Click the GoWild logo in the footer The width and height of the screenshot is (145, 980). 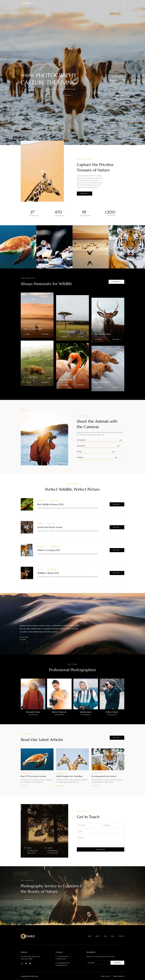(28, 936)
